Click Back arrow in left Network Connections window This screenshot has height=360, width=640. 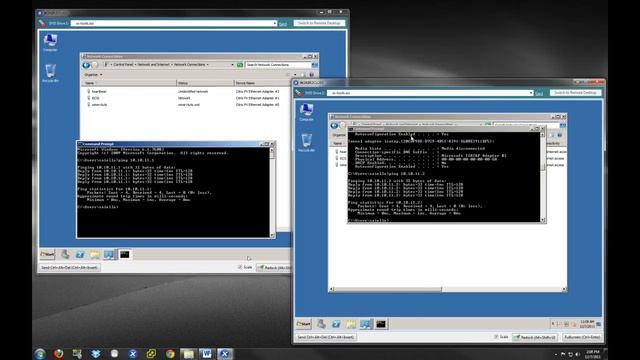coord(86,65)
